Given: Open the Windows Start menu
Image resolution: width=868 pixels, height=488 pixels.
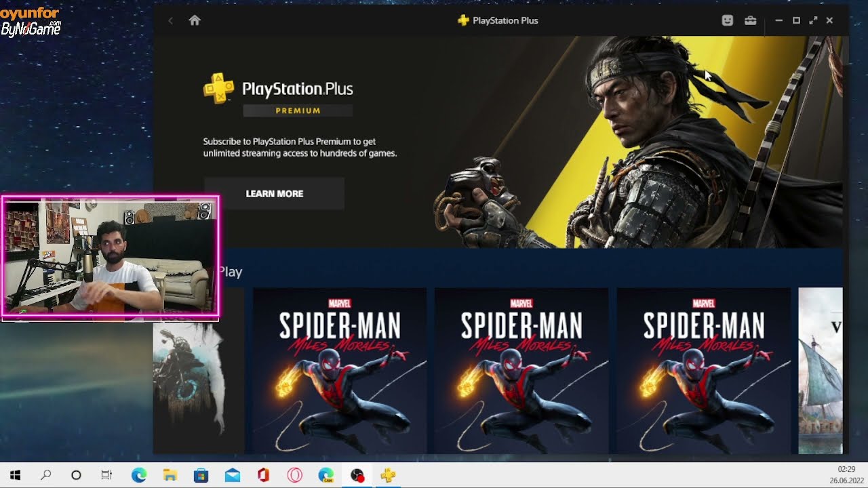Looking at the screenshot, I should coord(15,476).
